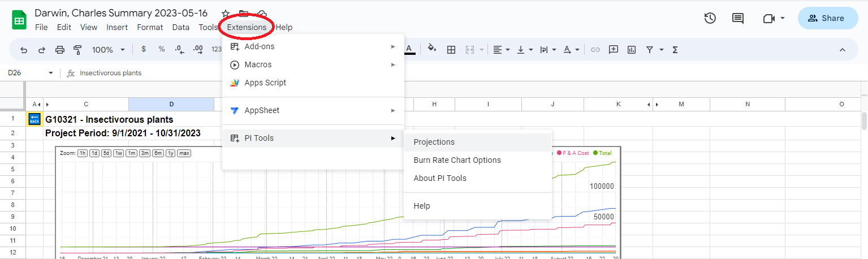868x259 pixels.
Task: Click the fill color bucket icon
Action: click(x=432, y=49)
